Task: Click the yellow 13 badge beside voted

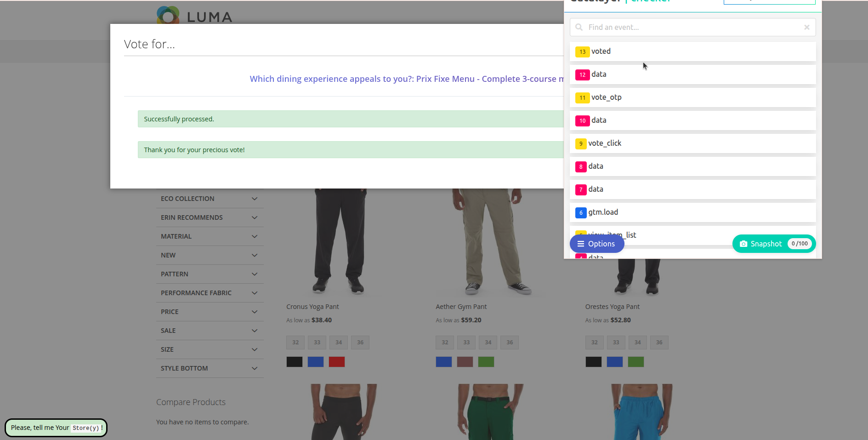Action: [582, 51]
